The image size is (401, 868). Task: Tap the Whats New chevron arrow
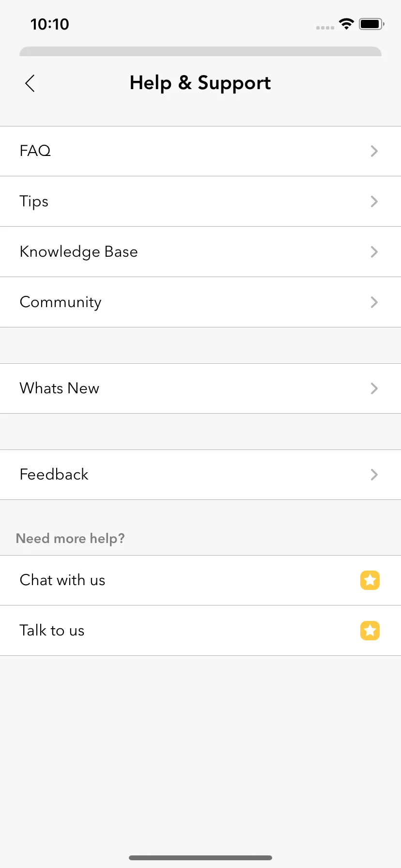(x=374, y=388)
